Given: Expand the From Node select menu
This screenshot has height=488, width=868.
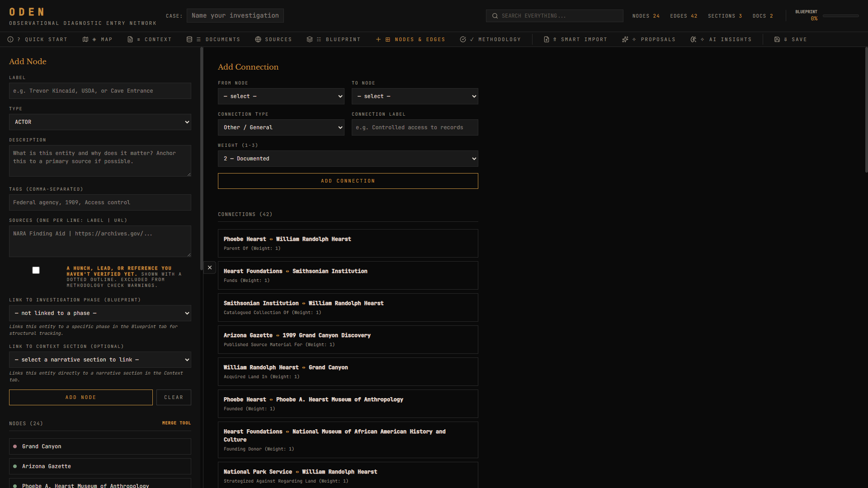Looking at the screenshot, I should click(281, 96).
